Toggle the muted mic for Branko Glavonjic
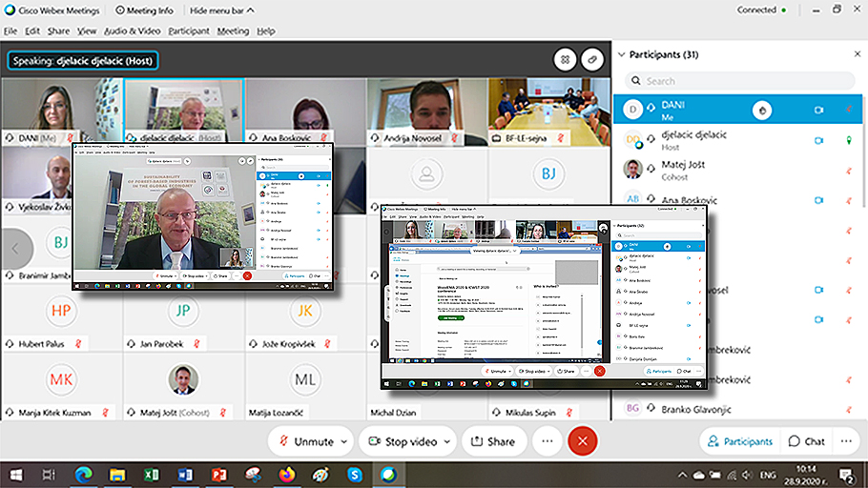Viewport: 868px width, 488px height. coord(849,410)
